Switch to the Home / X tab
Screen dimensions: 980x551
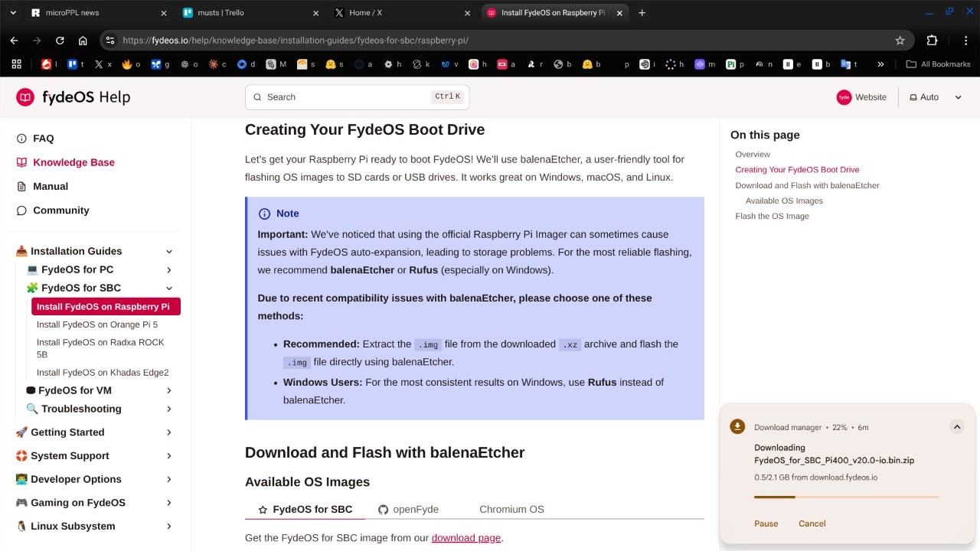[403, 13]
